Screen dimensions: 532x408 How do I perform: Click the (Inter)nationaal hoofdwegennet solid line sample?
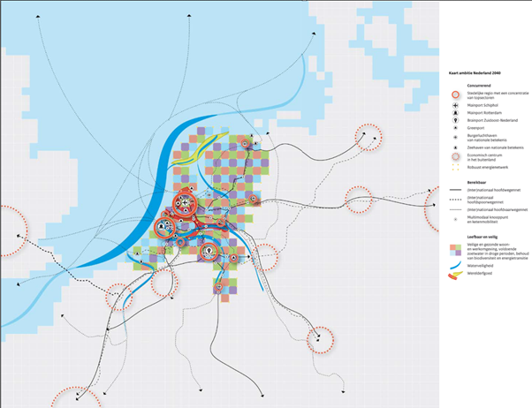pyautogui.click(x=455, y=190)
